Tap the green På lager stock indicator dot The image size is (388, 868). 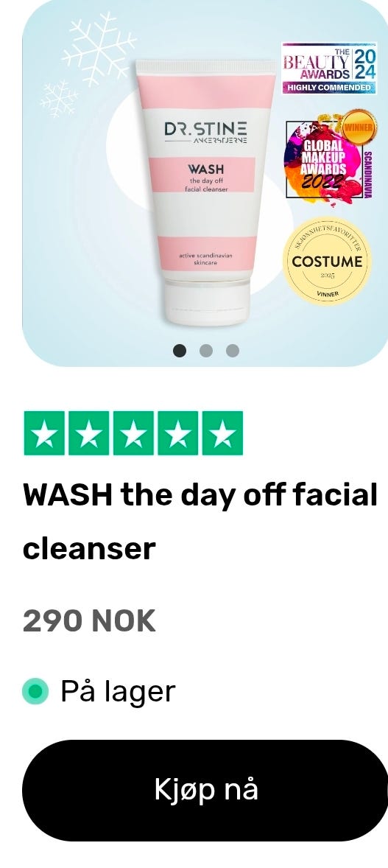[35, 691]
